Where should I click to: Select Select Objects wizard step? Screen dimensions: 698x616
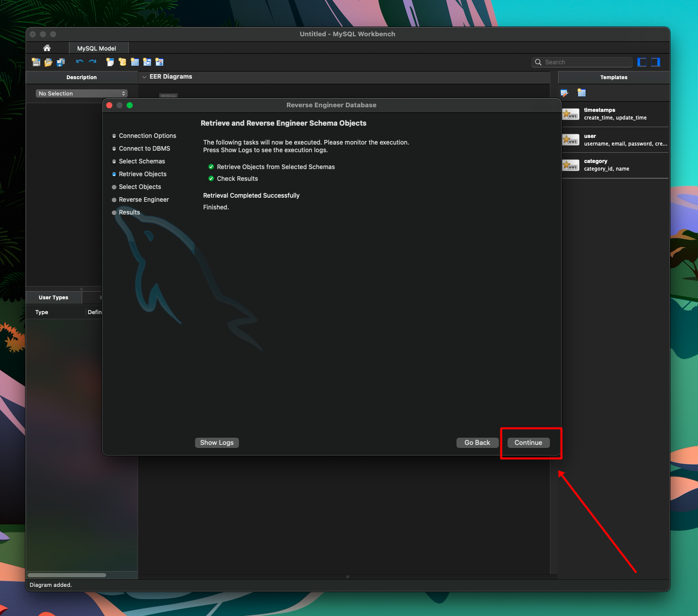coord(136,187)
